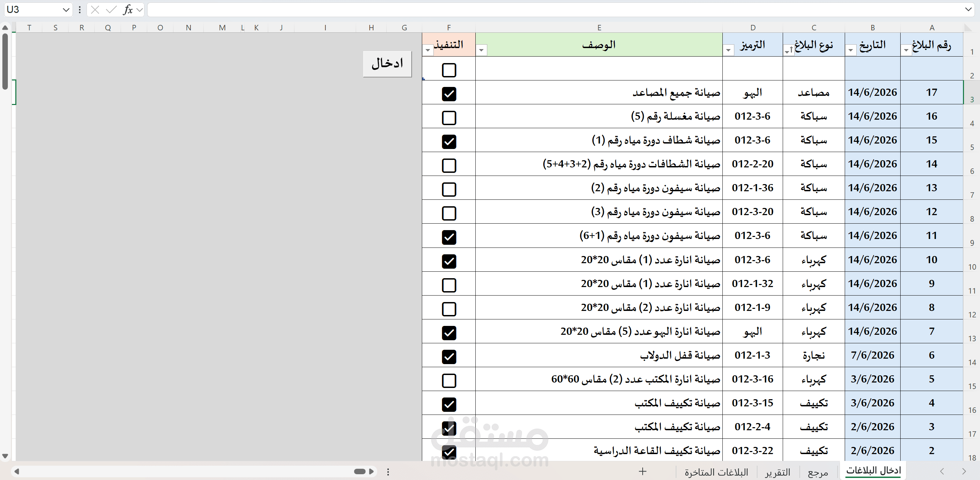Uncheck execution checkbox for report 10
The width and height of the screenshot is (980, 480).
point(449,261)
